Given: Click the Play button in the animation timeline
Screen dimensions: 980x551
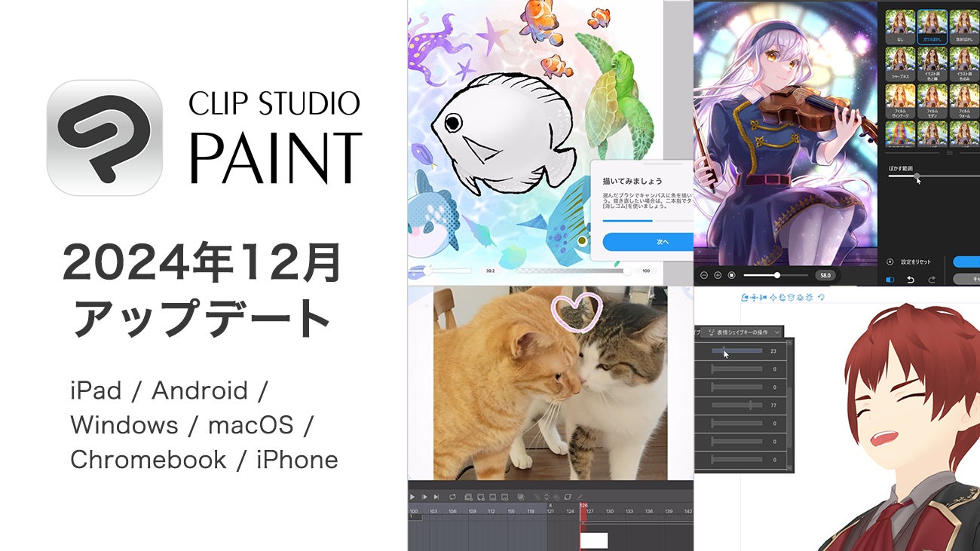Looking at the screenshot, I should 412,497.
